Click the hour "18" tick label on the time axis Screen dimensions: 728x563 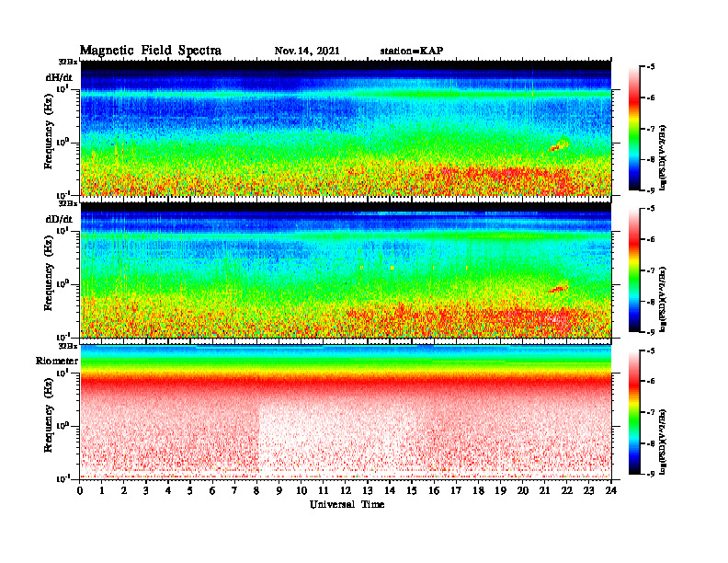[x=479, y=490]
